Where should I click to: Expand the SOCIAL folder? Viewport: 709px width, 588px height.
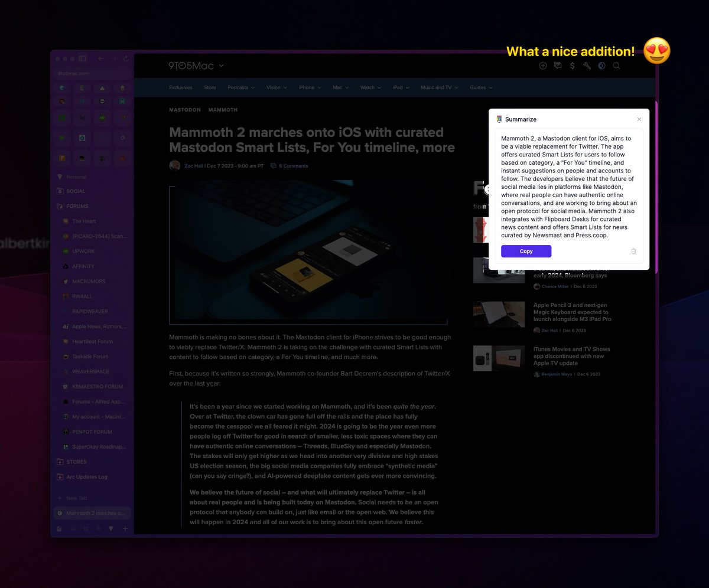(x=76, y=191)
